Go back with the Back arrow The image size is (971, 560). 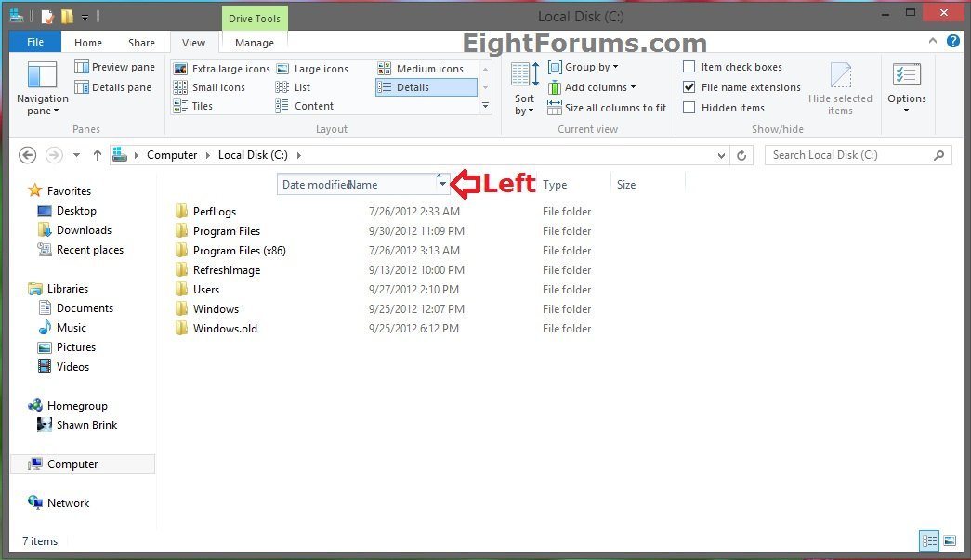[27, 155]
